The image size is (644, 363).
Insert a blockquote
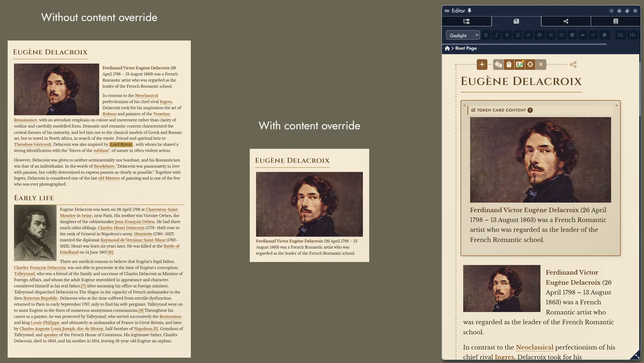583,35
